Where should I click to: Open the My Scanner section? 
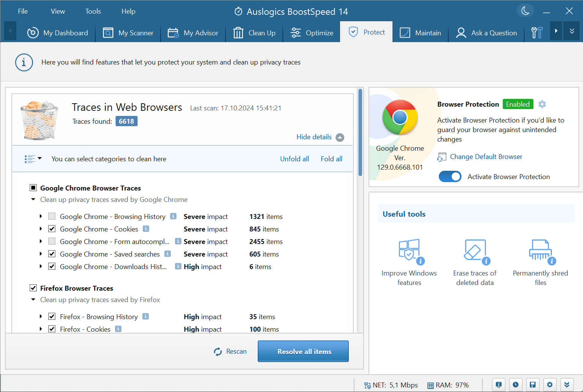pyautogui.click(x=128, y=33)
